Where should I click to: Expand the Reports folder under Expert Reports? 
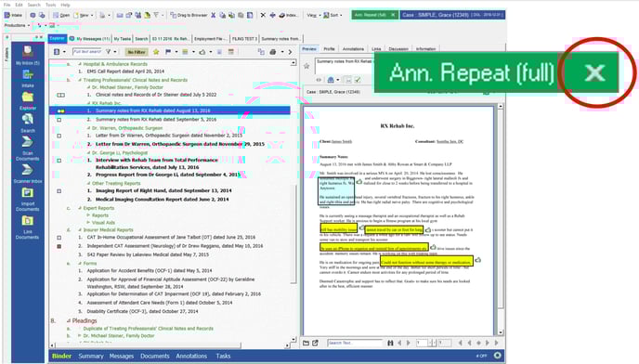[x=88, y=215]
